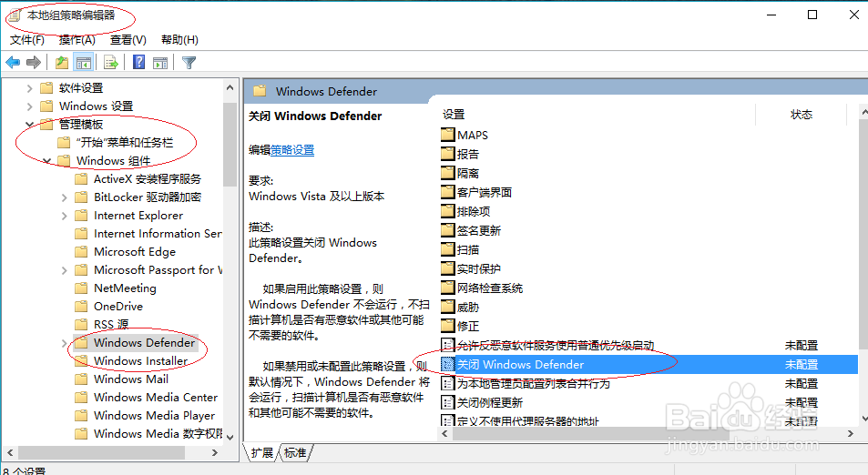This screenshot has height=475, width=868.
Task: Click the tree pane scroll up arrow
Action: [230, 87]
